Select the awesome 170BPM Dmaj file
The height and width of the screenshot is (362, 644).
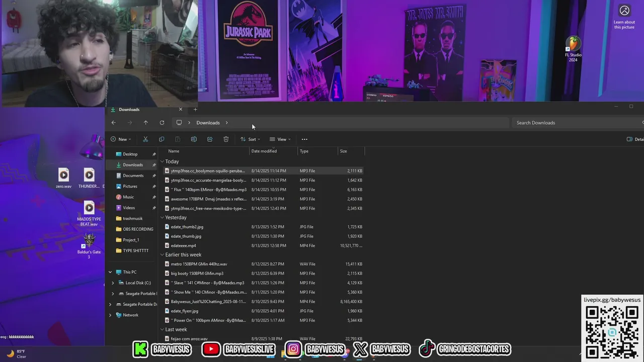pyautogui.click(x=263, y=199)
